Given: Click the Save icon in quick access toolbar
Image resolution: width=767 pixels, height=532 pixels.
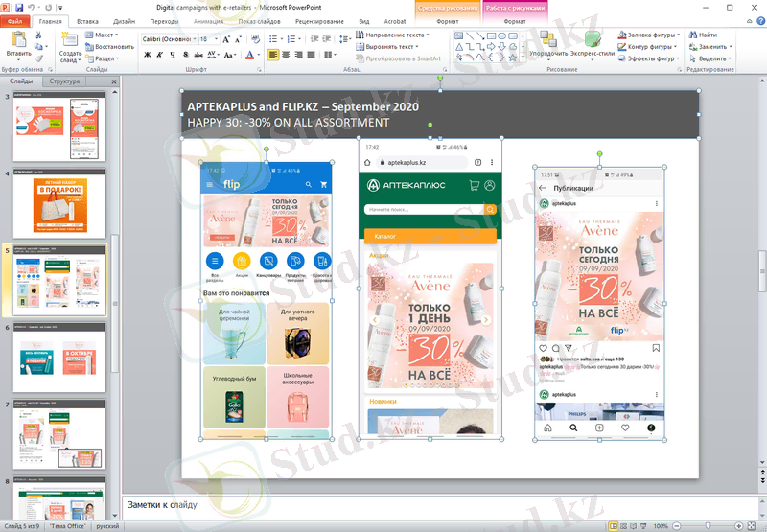Looking at the screenshot, I should click(20, 7).
